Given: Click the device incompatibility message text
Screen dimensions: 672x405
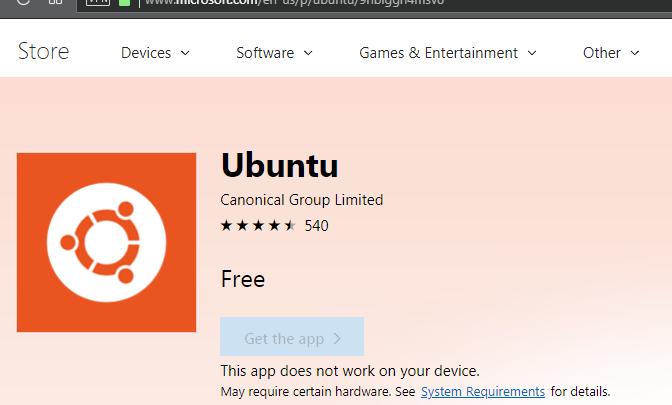Looking at the screenshot, I should (x=350, y=371).
